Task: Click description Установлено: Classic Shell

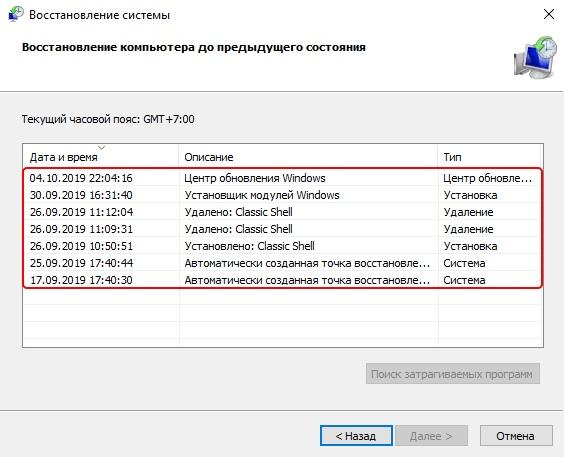Action: 249,246
